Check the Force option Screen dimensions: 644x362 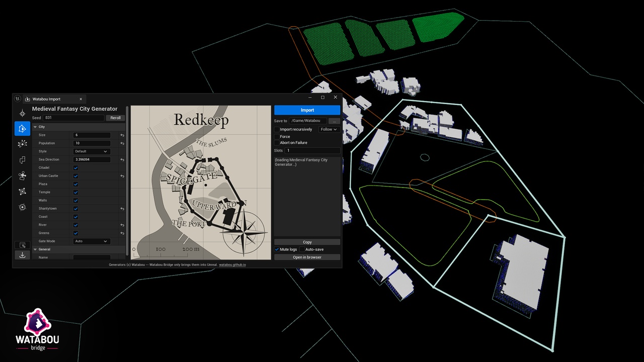(x=277, y=137)
